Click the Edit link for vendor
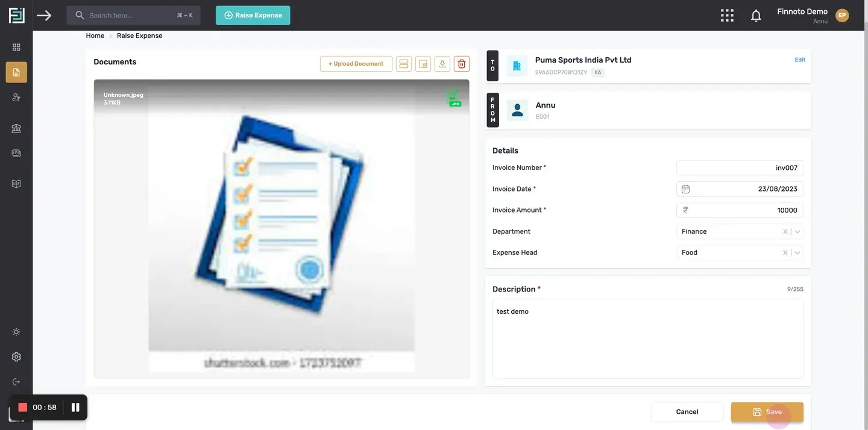The image size is (868, 430). (x=800, y=60)
